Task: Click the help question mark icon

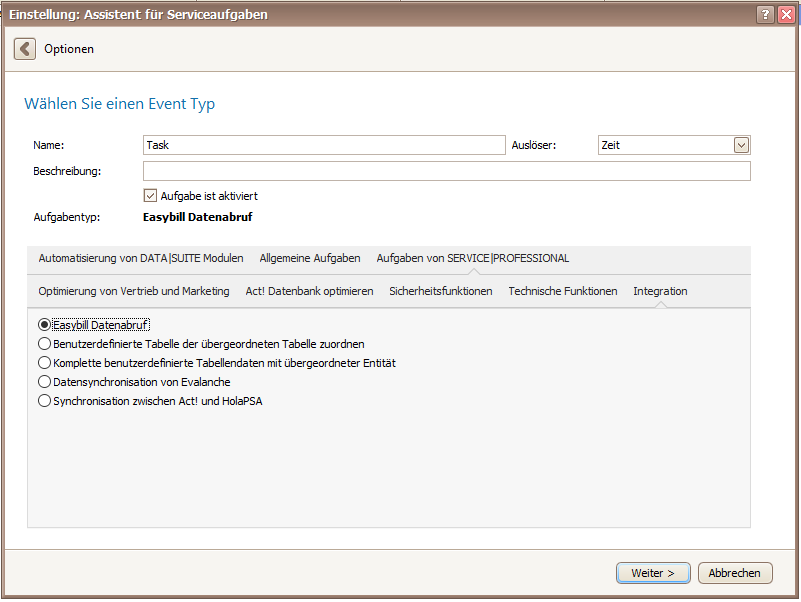Action: pyautogui.click(x=765, y=14)
